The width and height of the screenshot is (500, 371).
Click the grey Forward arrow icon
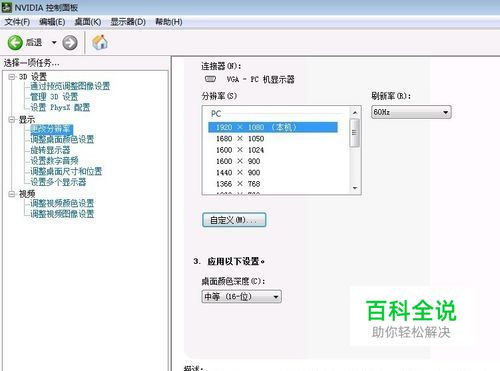point(70,43)
